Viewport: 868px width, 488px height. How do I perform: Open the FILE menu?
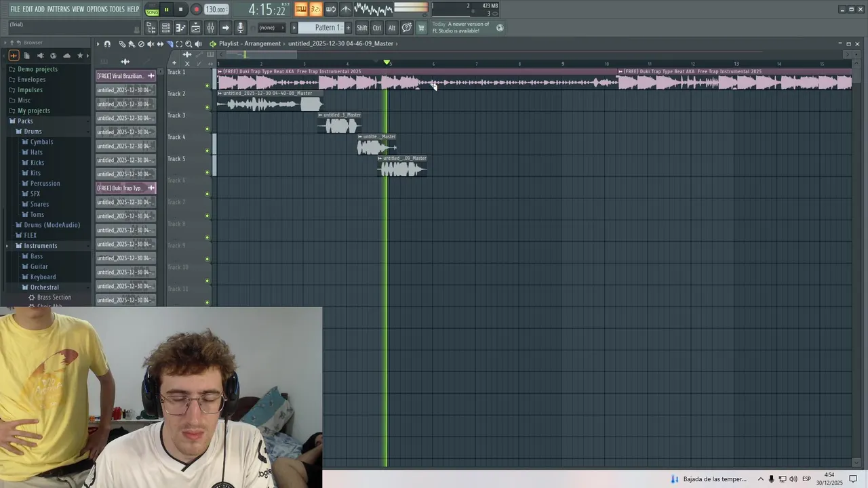(15, 9)
